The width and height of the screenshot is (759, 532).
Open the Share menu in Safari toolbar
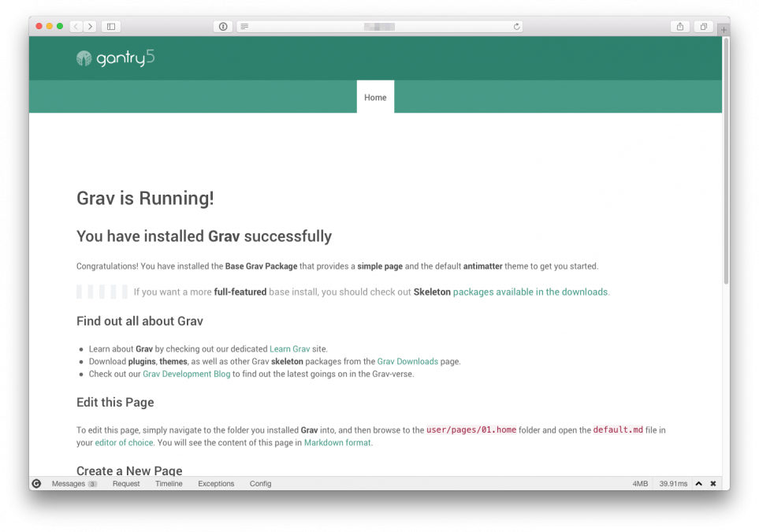point(680,27)
